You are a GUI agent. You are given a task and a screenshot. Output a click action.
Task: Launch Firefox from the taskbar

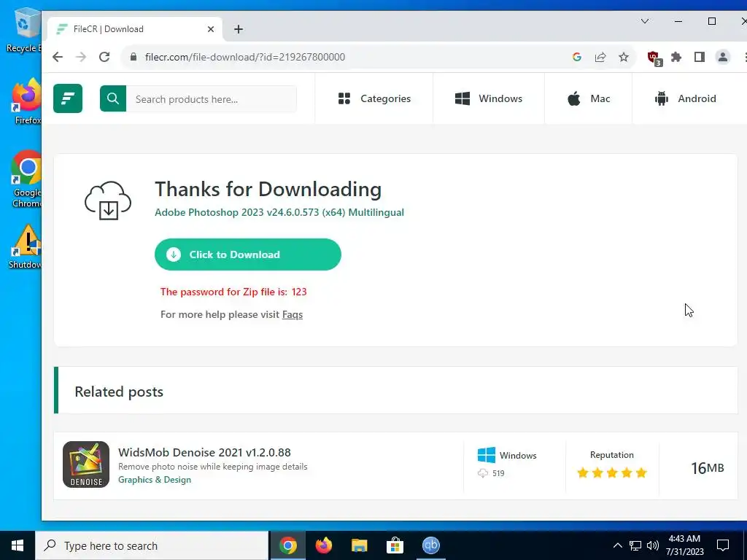pyautogui.click(x=323, y=545)
